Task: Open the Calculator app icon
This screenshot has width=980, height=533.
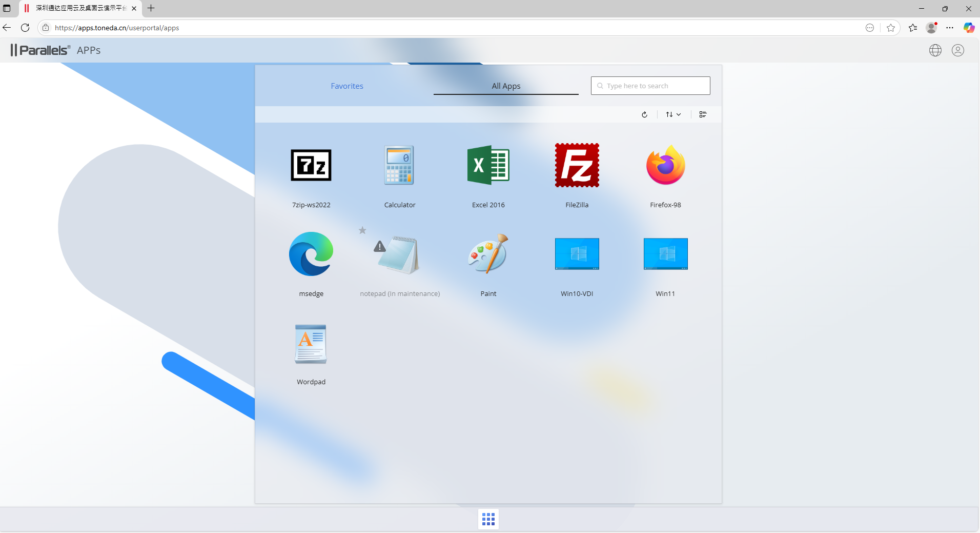Action: click(x=400, y=166)
